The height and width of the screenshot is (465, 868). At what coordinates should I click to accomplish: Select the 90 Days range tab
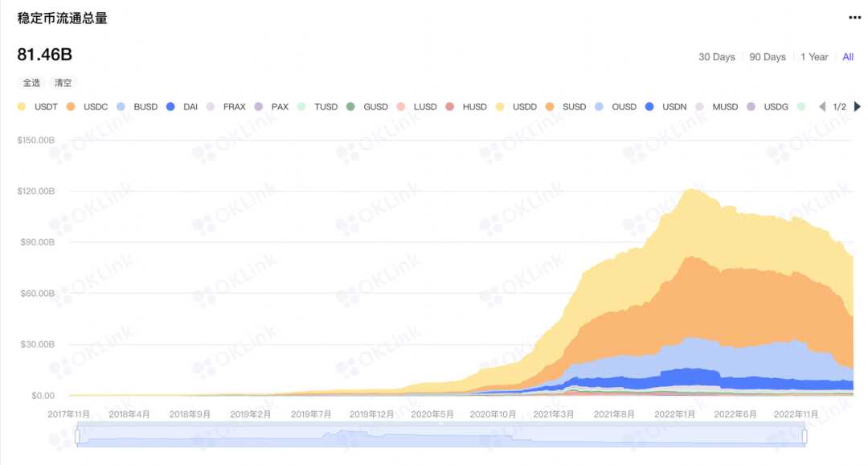click(768, 57)
